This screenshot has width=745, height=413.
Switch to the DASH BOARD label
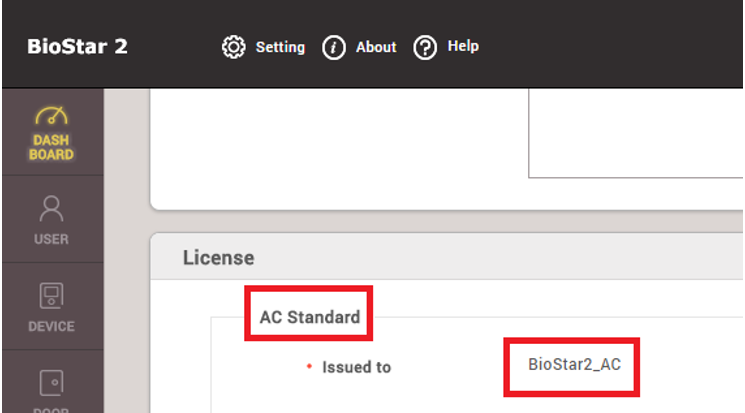tap(51, 148)
